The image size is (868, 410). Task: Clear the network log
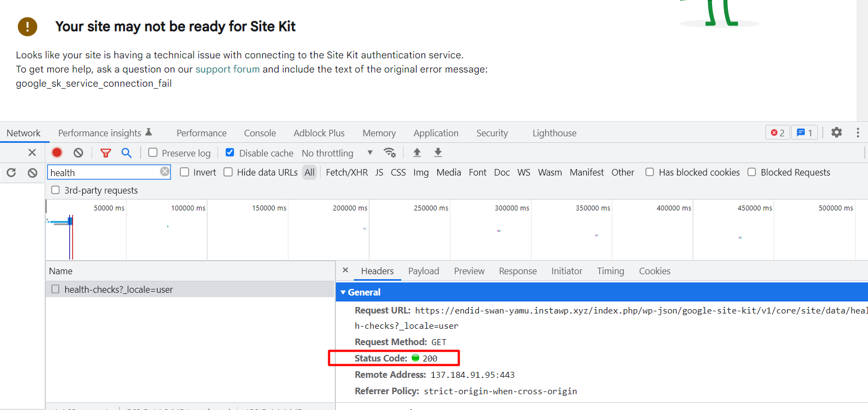[79, 153]
